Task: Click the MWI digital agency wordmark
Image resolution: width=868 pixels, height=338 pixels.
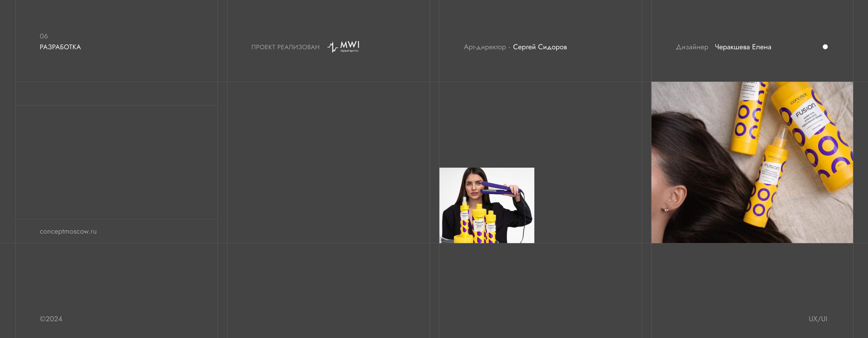Action: coord(350,46)
